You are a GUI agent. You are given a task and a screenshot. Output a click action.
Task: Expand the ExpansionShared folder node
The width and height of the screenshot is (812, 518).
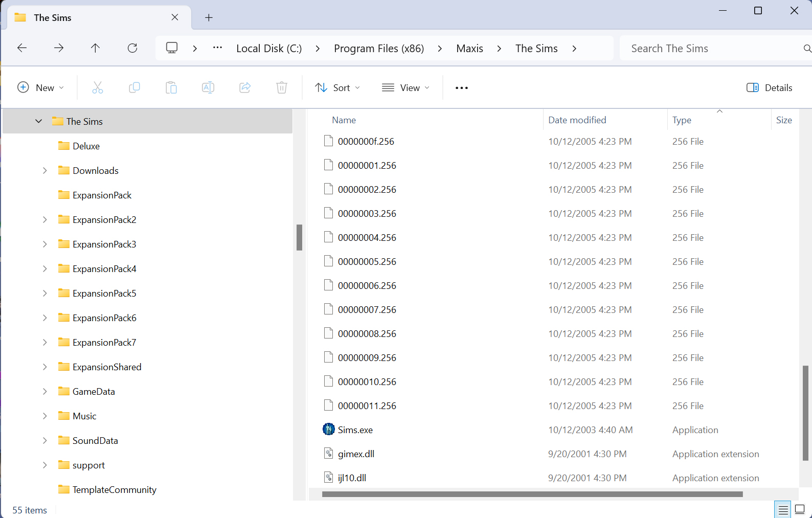tap(44, 367)
